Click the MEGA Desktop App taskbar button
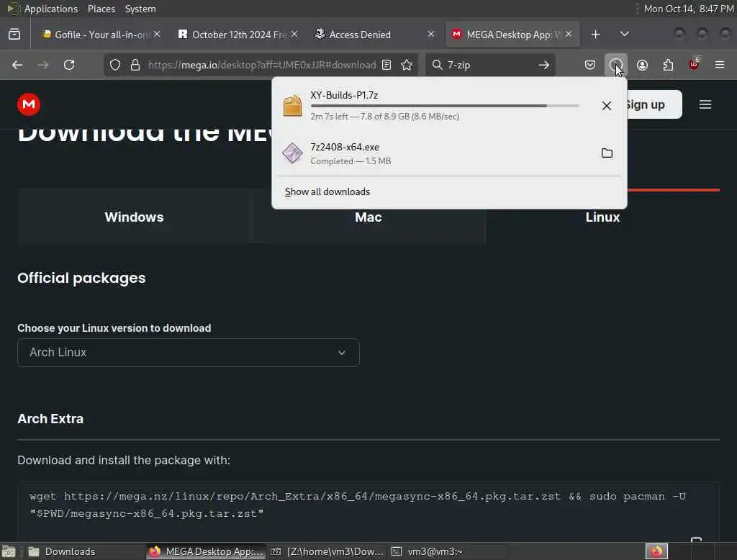This screenshot has width=737, height=560. (206, 551)
